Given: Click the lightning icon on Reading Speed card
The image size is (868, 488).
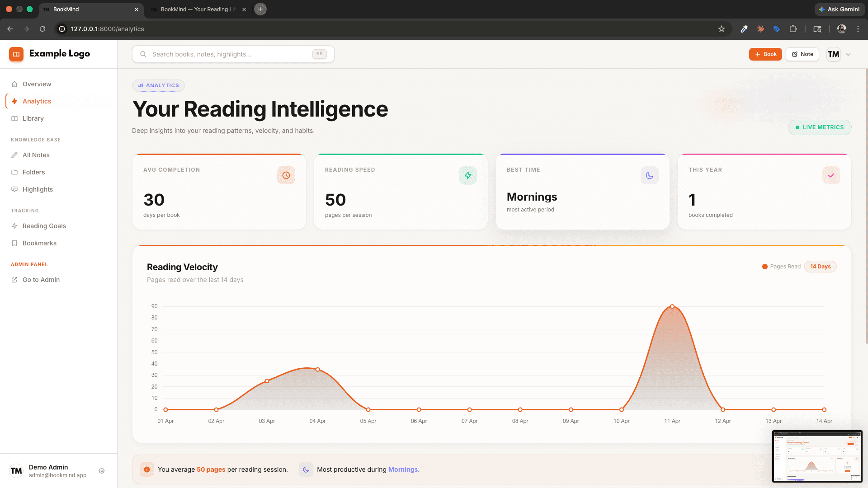Looking at the screenshot, I should click(x=468, y=175).
